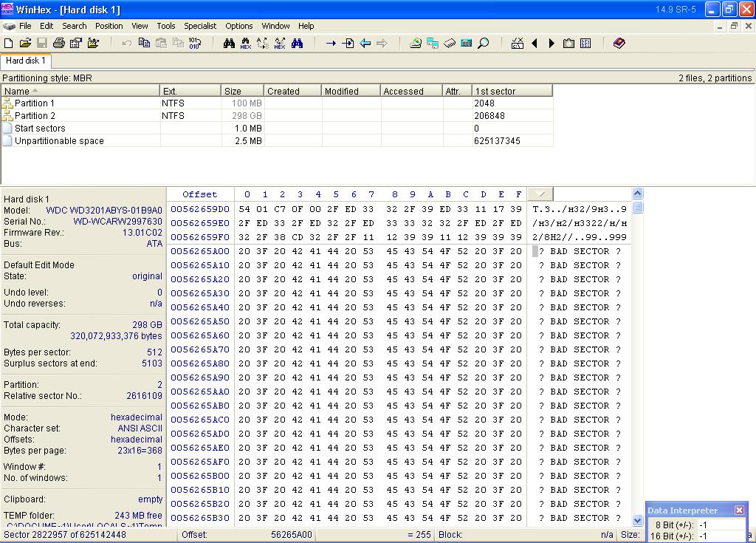756x543 pixels.
Task: Sort by the Created column header
Action: coord(292,91)
